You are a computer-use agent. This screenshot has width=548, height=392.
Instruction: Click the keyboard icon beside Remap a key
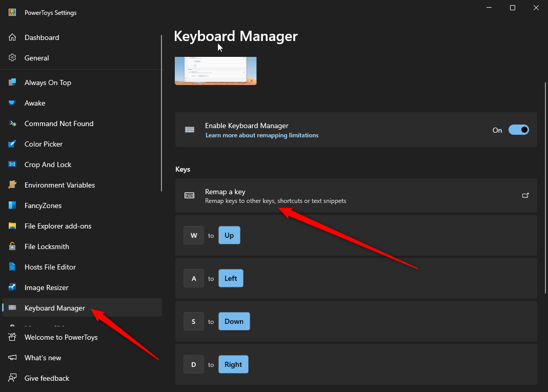tap(189, 195)
